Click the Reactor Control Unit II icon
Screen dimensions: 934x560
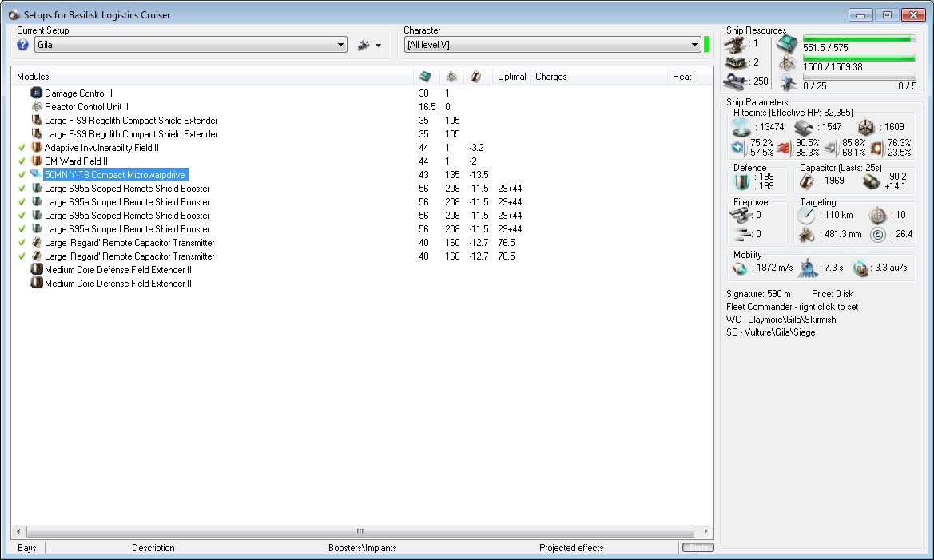tap(36, 106)
